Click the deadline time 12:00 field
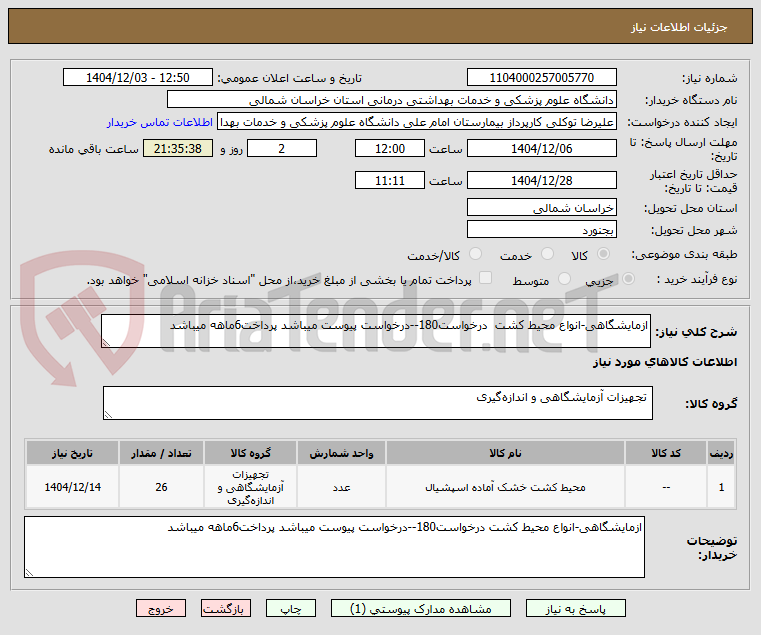Image resolution: width=761 pixels, height=635 pixels. click(x=390, y=149)
